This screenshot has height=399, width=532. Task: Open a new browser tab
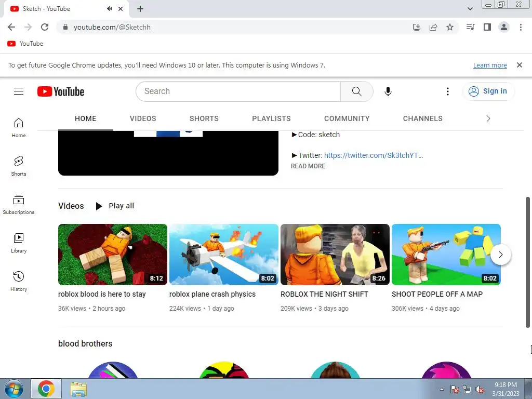click(x=140, y=9)
